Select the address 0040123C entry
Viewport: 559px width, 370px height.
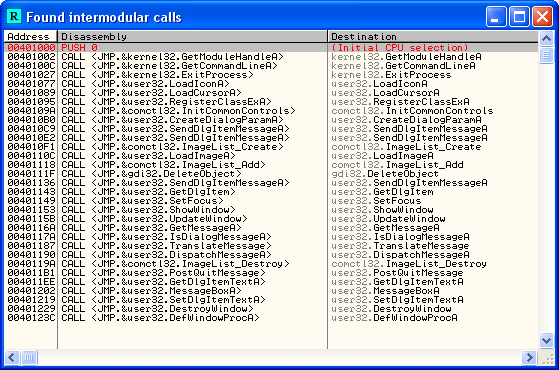[31, 318]
